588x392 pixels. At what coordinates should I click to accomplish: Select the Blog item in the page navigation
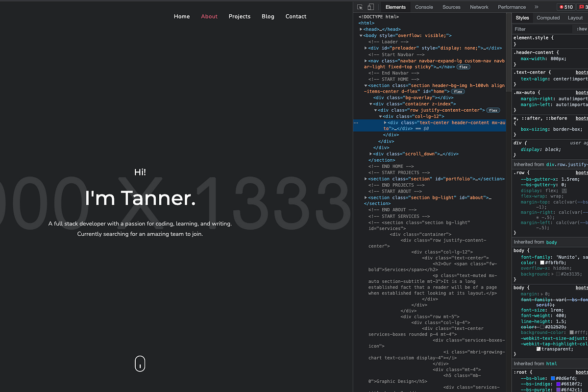pyautogui.click(x=268, y=16)
